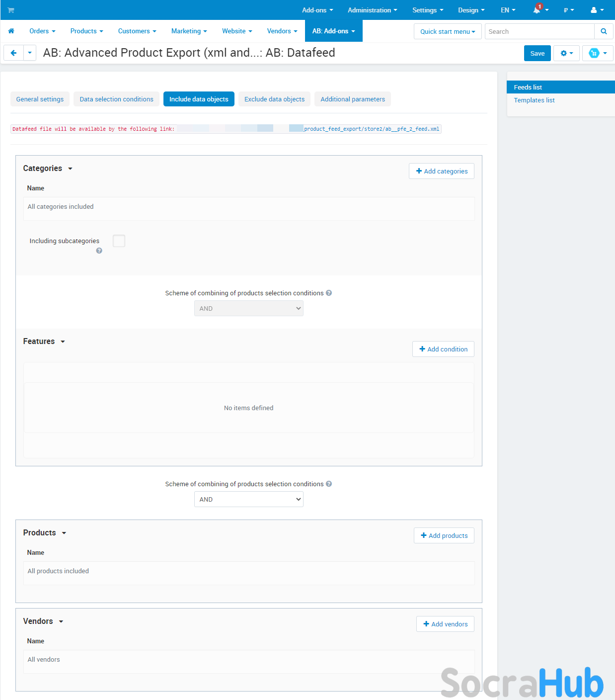
Task: Click the 'All vendors' text
Action: (x=44, y=659)
